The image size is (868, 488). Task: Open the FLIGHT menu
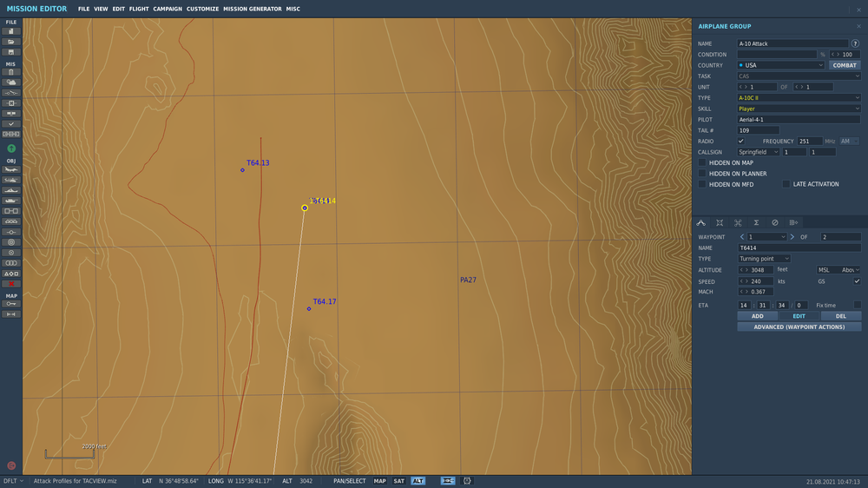[x=139, y=9]
